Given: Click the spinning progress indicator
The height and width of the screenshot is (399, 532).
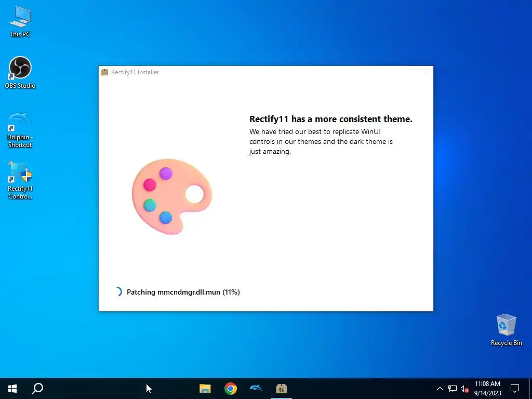Looking at the screenshot, I should pyautogui.click(x=118, y=291).
